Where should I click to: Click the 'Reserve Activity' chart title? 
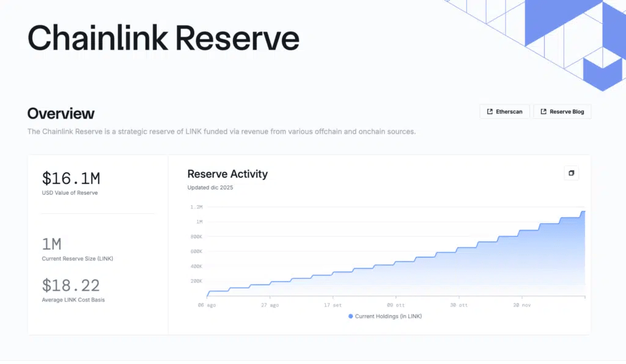pyautogui.click(x=227, y=174)
